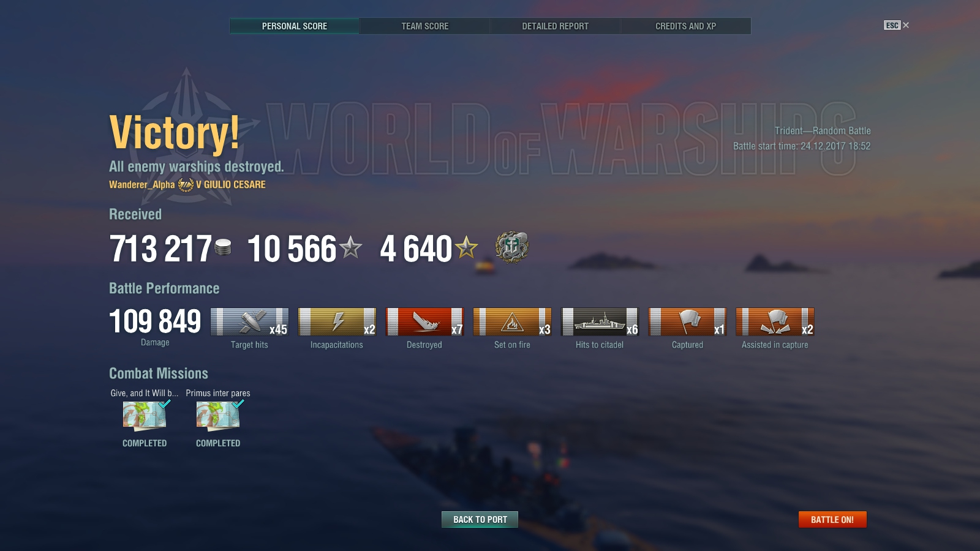980x551 pixels.
Task: Click the Set on fire ribbon
Action: 512,322
